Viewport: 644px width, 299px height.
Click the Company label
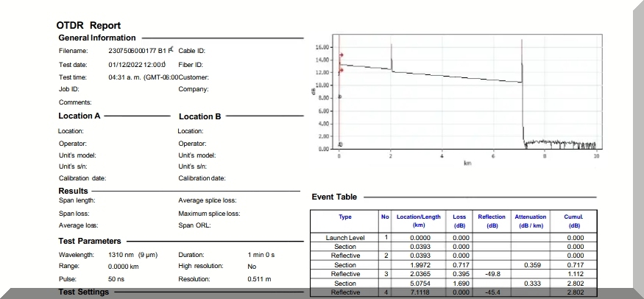pyautogui.click(x=194, y=89)
